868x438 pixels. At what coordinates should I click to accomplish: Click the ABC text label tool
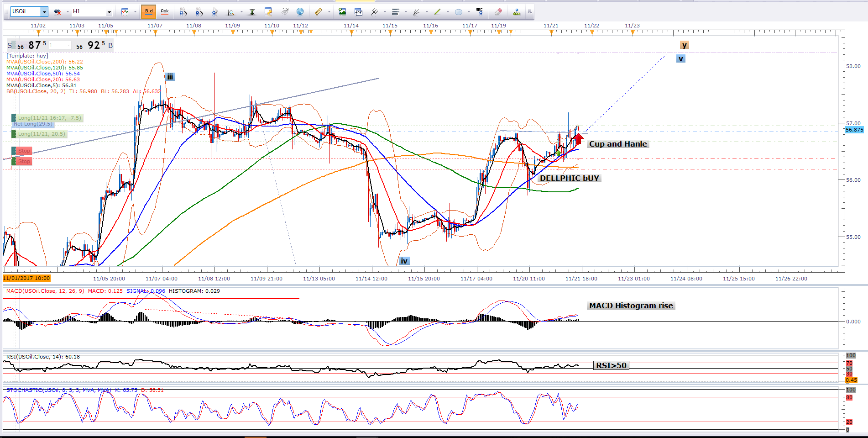[x=479, y=11]
